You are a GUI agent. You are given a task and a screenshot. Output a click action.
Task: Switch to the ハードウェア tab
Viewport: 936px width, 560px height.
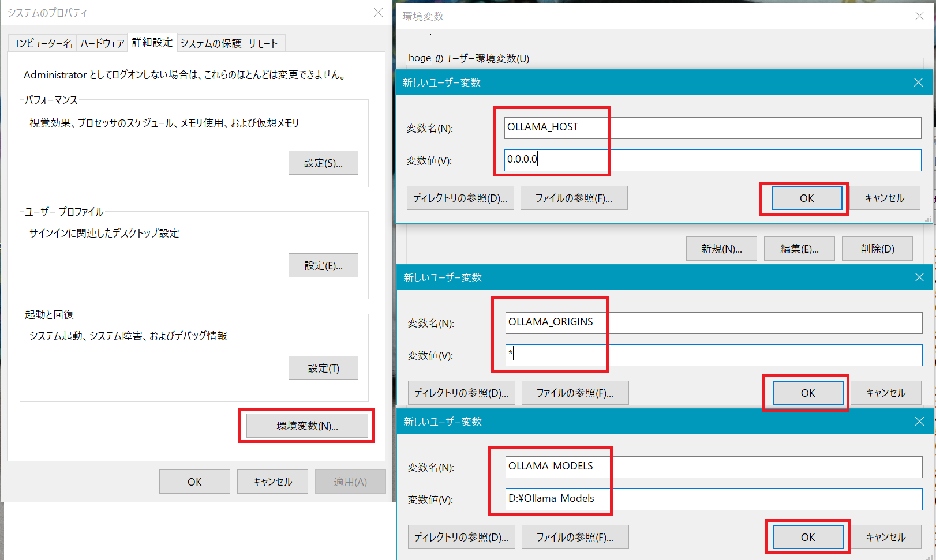(x=102, y=43)
